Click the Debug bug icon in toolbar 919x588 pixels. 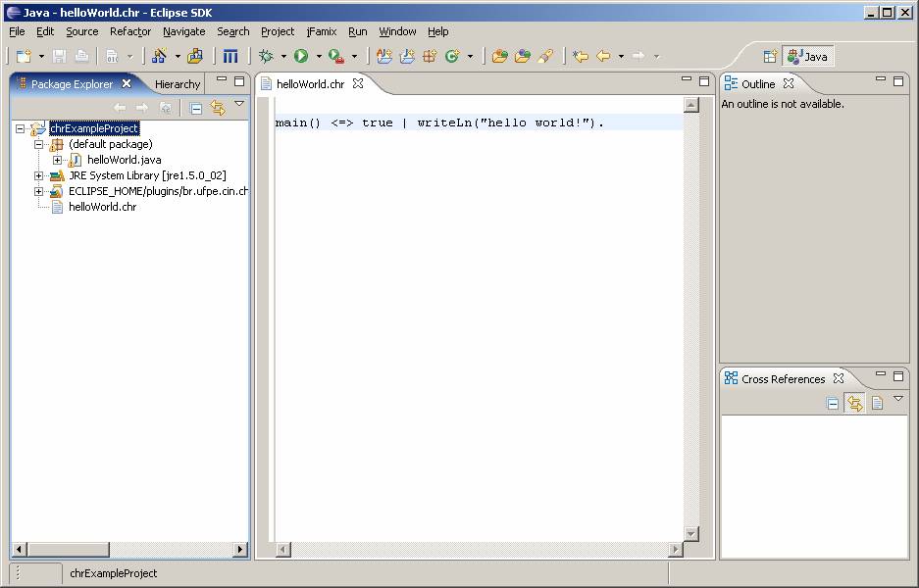point(266,57)
